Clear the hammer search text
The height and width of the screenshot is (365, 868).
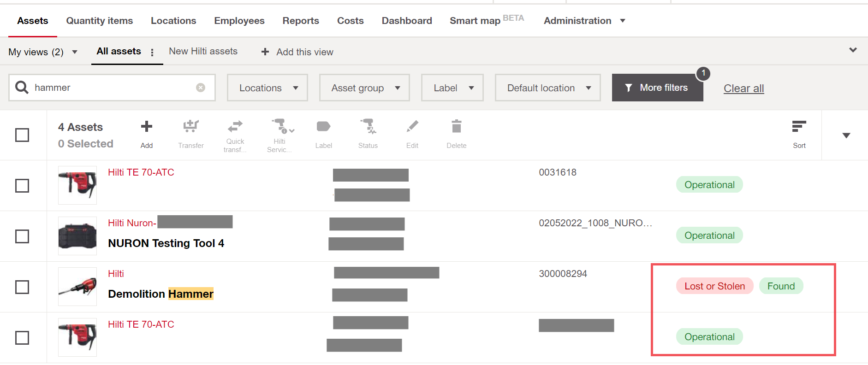coord(201,88)
